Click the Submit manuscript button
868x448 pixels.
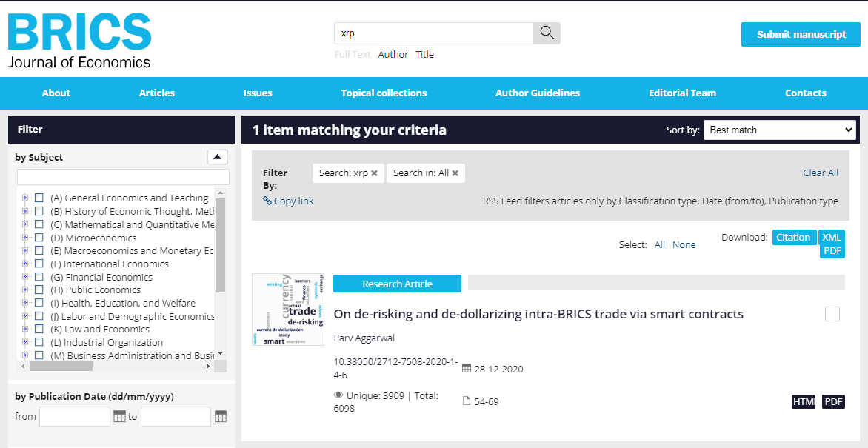pos(801,34)
